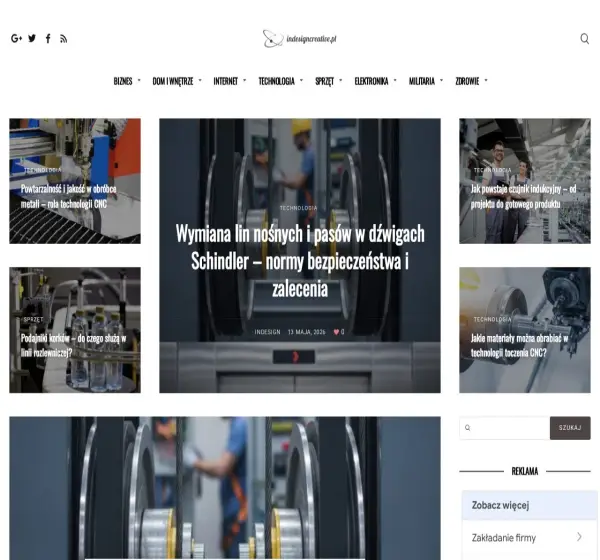Click the Technologia tag on the CNC turning card
This screenshot has height=560, width=600.
(x=492, y=319)
